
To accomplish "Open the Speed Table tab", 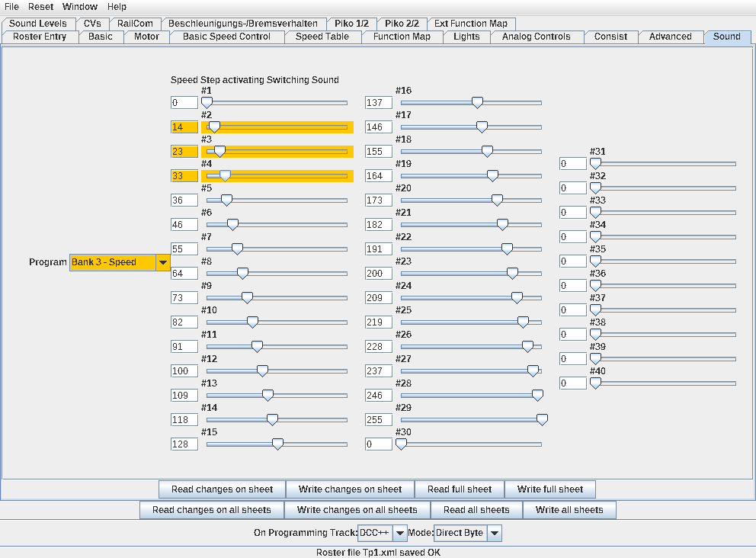I will (322, 37).
